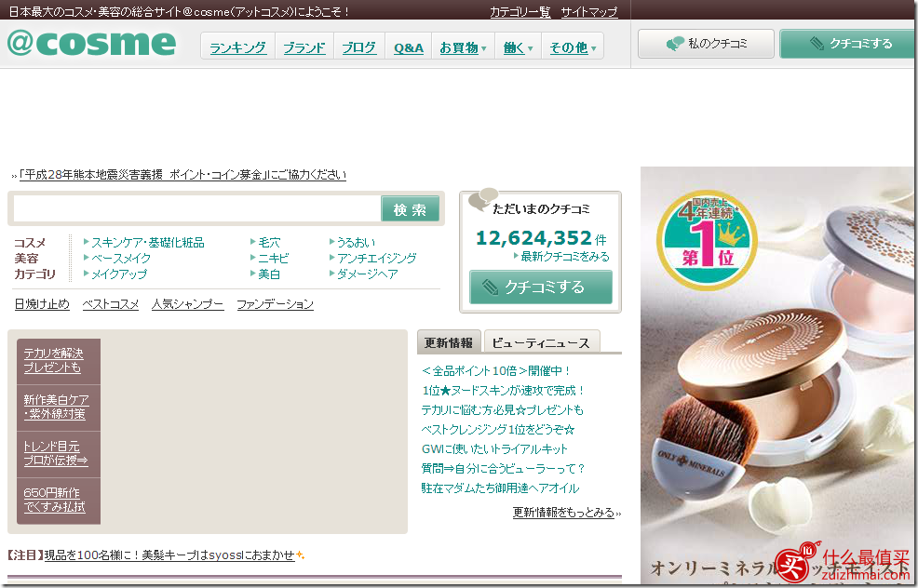Select the Q&A menu item

pos(408,48)
